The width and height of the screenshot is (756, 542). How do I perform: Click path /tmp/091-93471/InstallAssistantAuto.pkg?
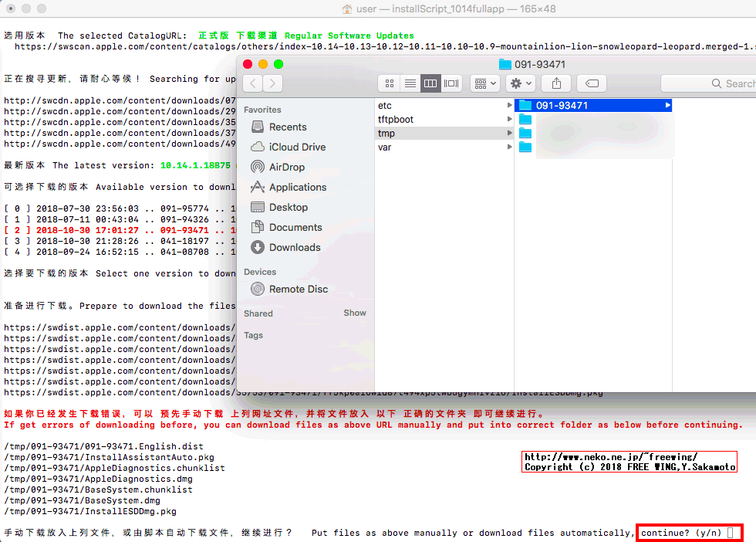[x=109, y=457]
